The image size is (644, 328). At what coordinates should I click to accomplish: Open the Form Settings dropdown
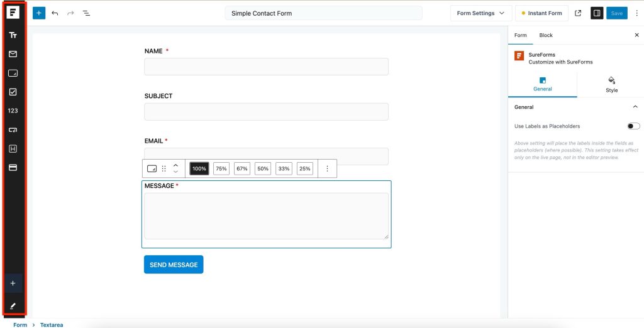[481, 13]
